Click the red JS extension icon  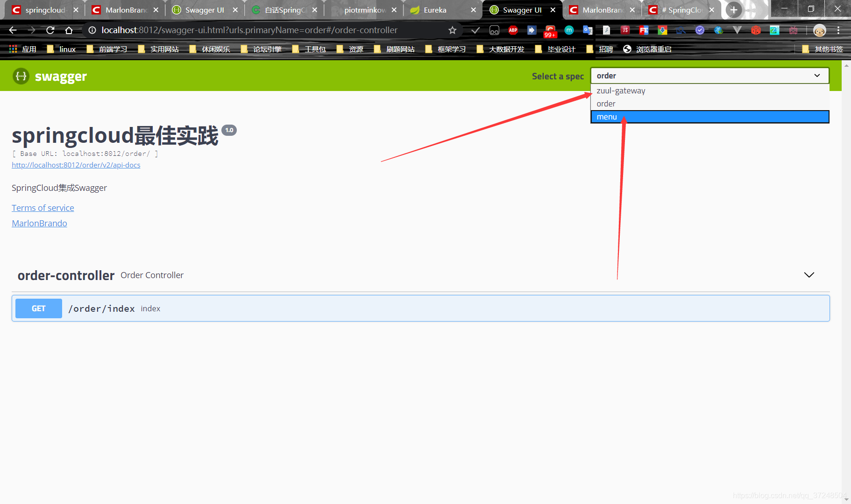pyautogui.click(x=625, y=30)
